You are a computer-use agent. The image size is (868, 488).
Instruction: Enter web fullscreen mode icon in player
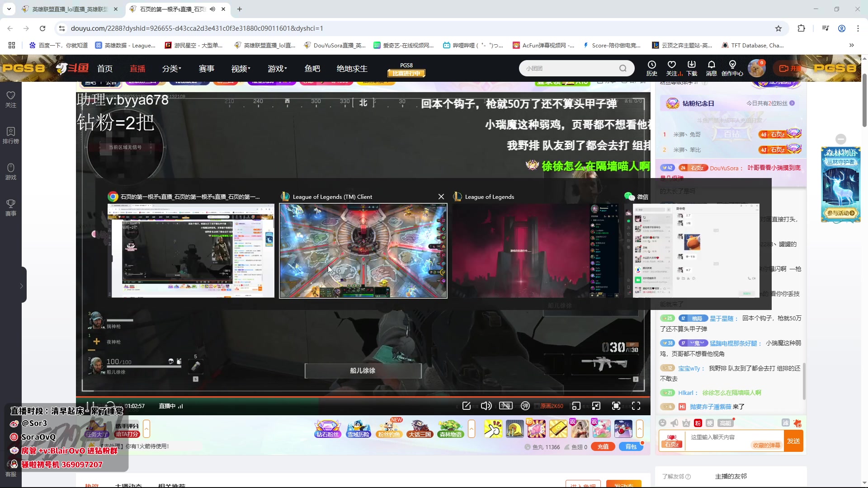[616, 406]
